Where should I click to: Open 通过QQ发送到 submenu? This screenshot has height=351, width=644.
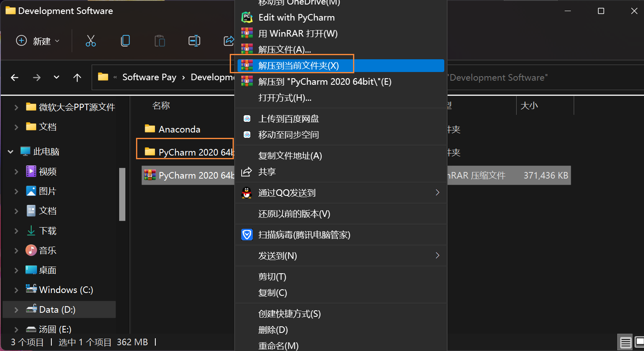(x=341, y=193)
